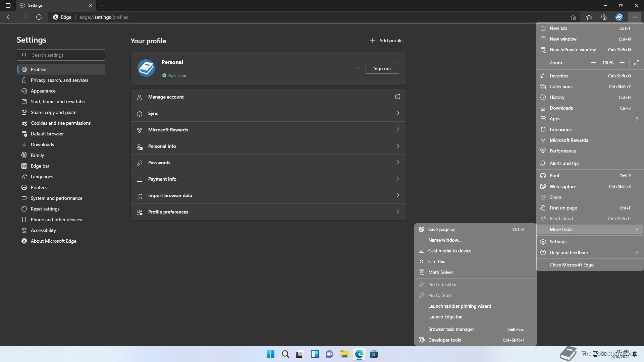Open Manage account external link icon
This screenshot has height=362, width=644.
point(398,97)
